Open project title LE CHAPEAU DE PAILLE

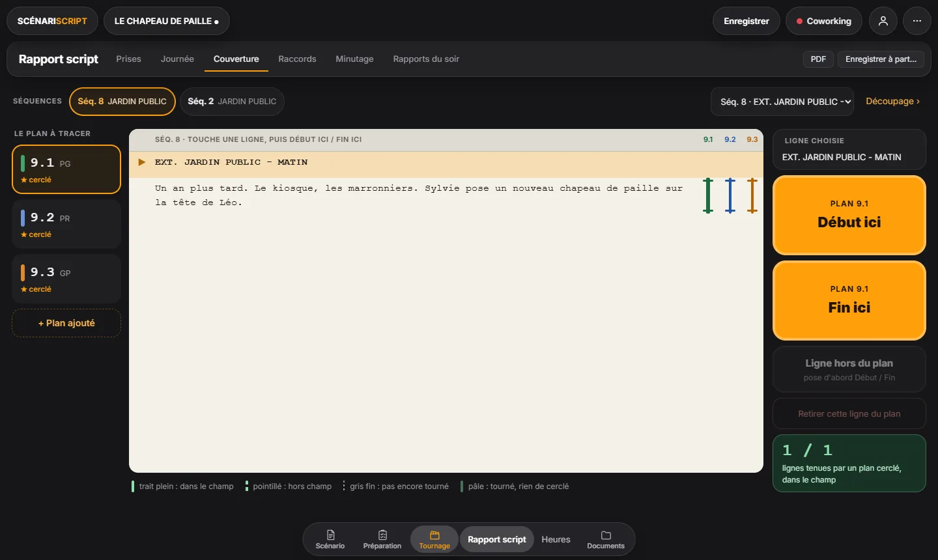pos(167,21)
